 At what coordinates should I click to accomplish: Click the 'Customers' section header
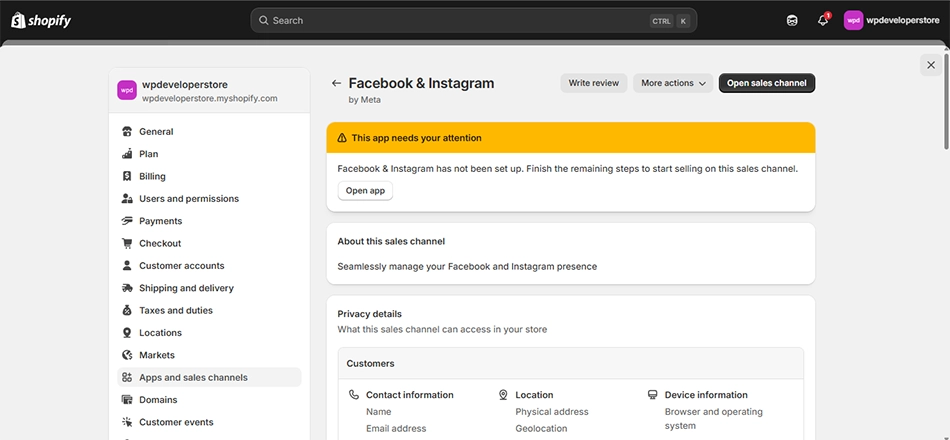tap(370, 364)
